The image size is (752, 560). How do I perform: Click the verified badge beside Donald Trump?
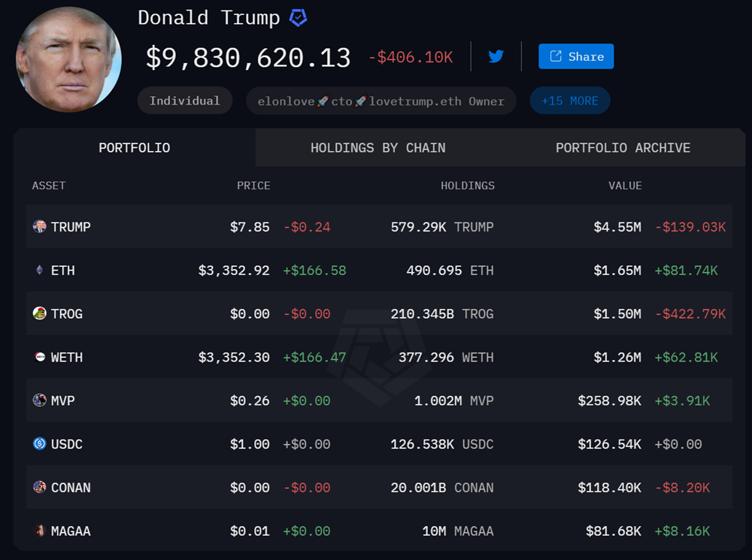[298, 18]
